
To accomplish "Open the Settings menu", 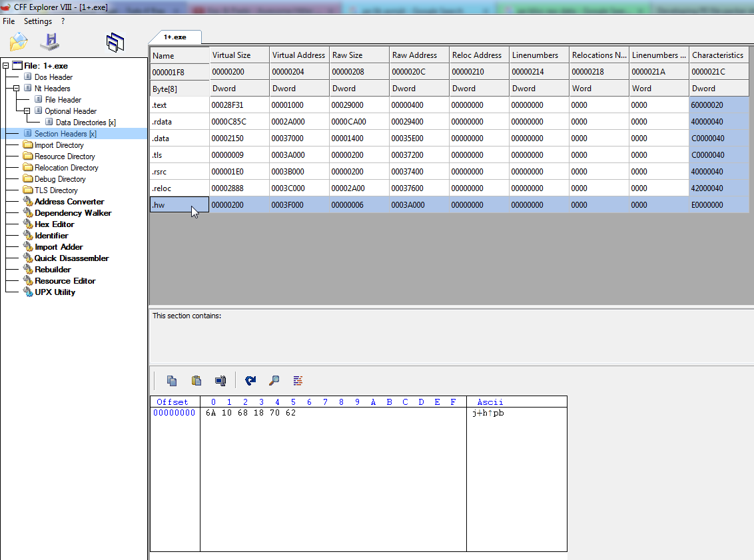I will point(37,21).
